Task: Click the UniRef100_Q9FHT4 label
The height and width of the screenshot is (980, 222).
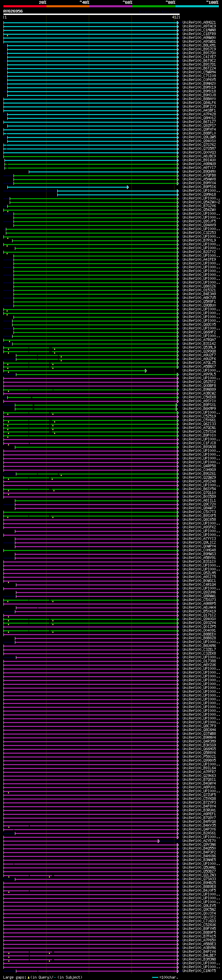Action: pyautogui.click(x=199, y=129)
